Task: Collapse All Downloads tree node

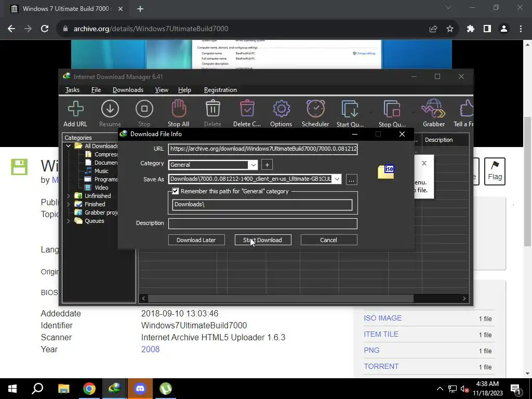Action: point(68,146)
